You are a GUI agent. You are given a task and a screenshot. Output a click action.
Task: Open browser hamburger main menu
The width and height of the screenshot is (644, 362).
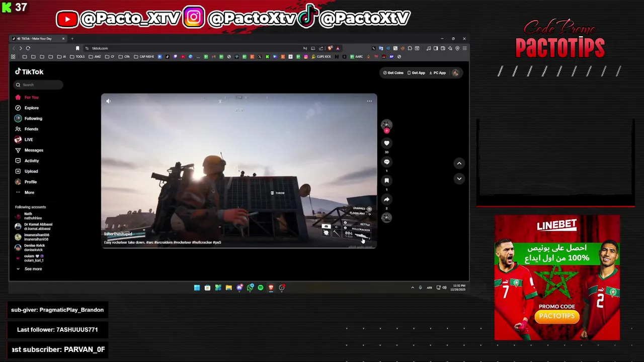click(x=465, y=48)
